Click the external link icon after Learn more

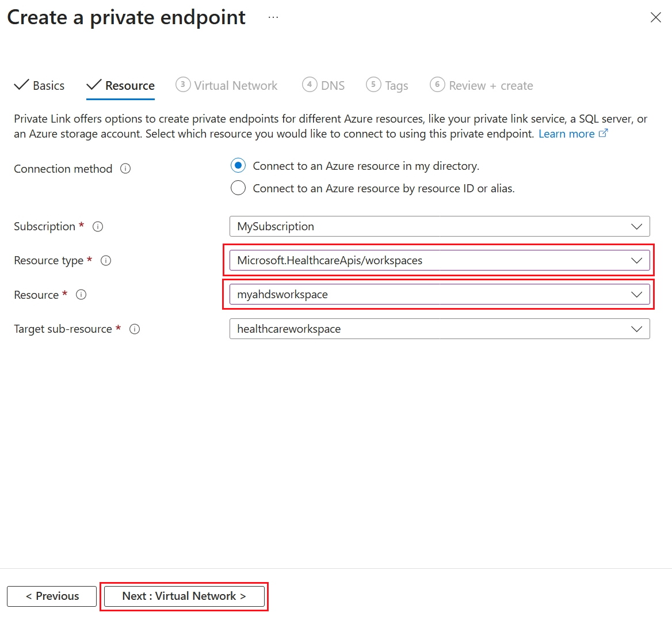click(x=603, y=134)
